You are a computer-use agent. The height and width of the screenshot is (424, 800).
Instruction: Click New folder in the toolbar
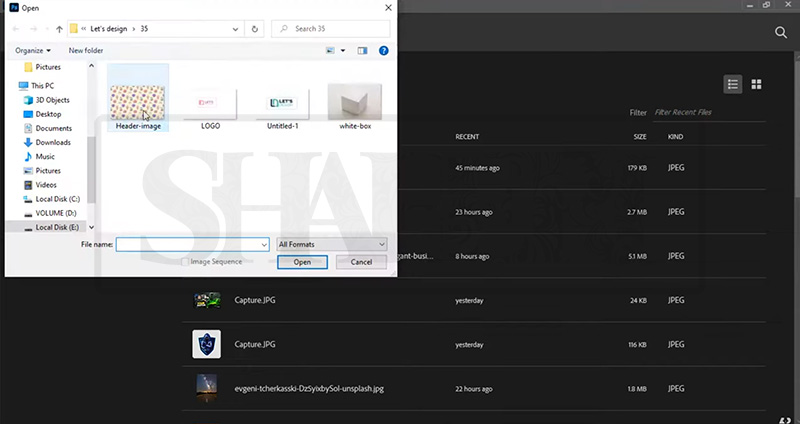click(x=86, y=50)
